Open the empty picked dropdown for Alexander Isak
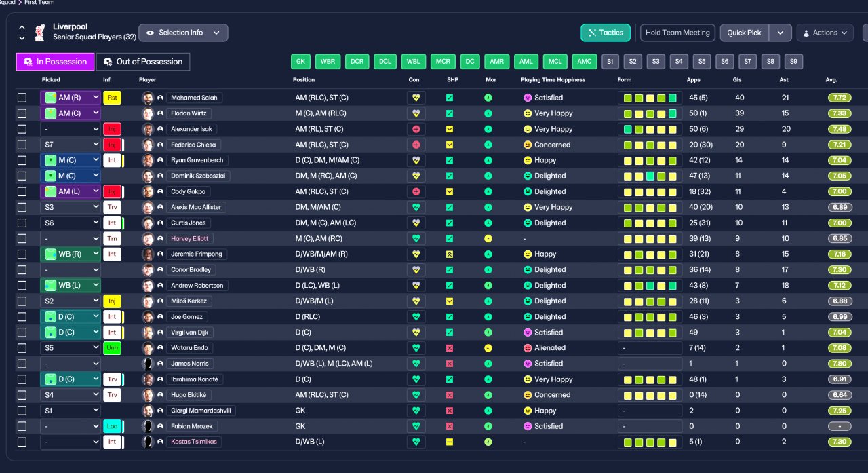 [x=71, y=129]
